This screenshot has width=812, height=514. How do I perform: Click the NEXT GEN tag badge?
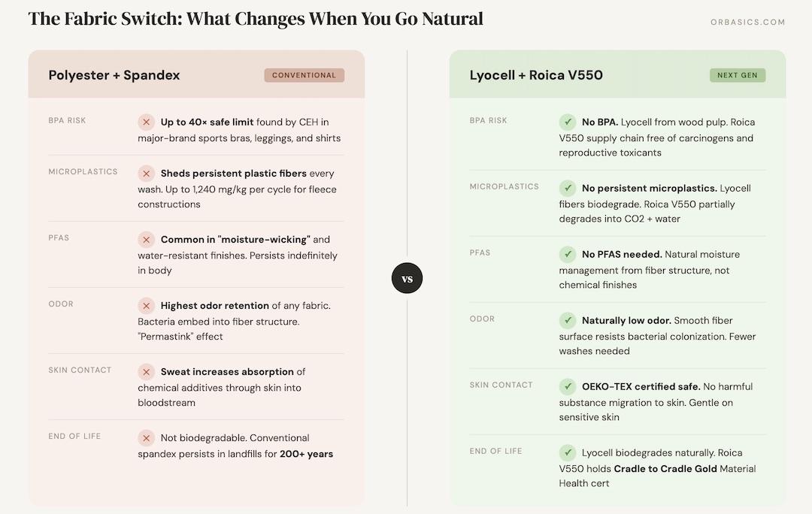[x=737, y=75]
